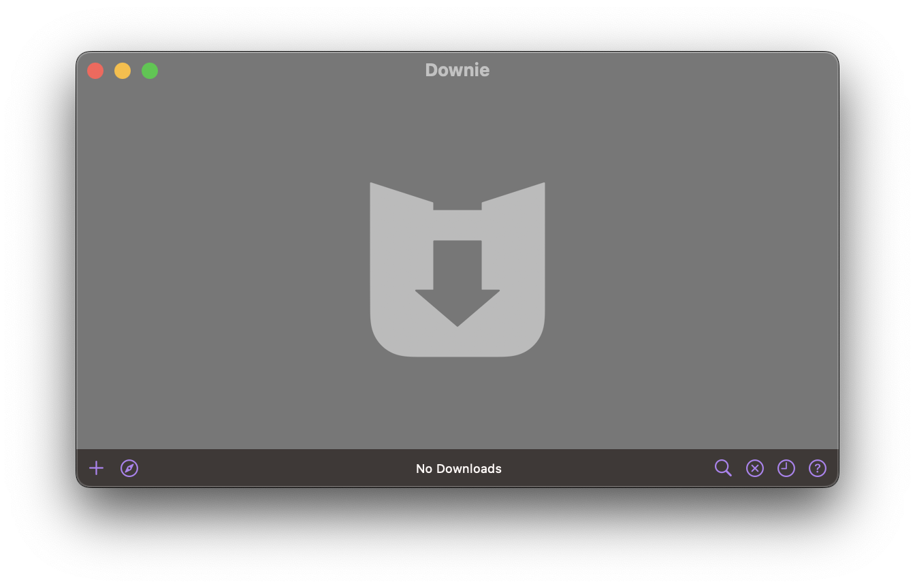This screenshot has height=588, width=915.
Task: Click empty download area right of the logo
Action: coord(688,272)
